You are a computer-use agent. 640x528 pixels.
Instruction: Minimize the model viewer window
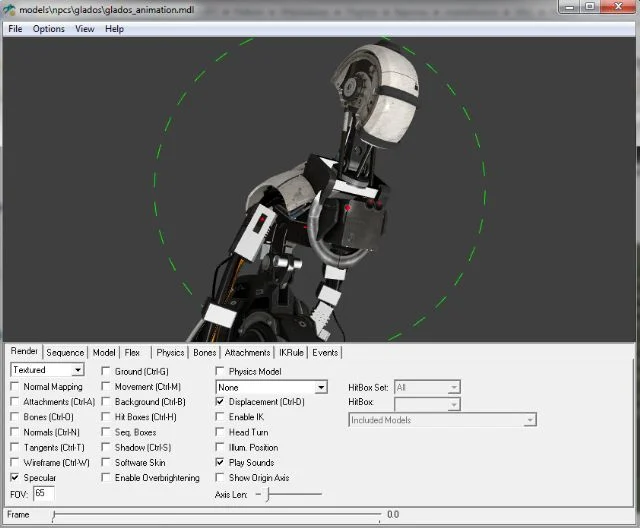(569, 7)
